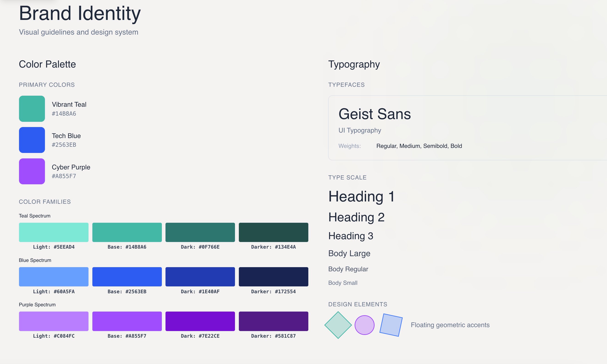Image resolution: width=607 pixels, height=364 pixels.
Task: Click the 'Dark: #0F766E' caption
Action: pos(200,247)
